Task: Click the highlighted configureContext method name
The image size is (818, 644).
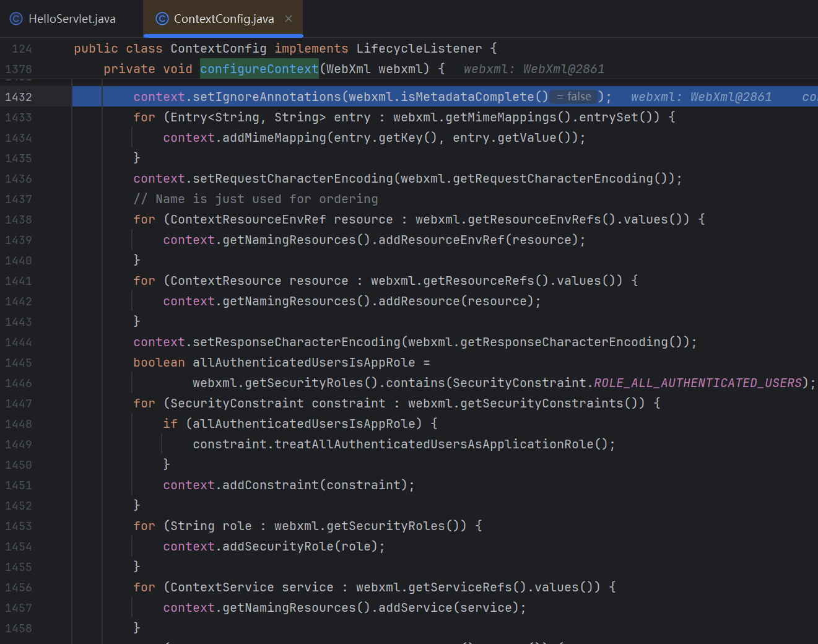Action: click(x=259, y=69)
